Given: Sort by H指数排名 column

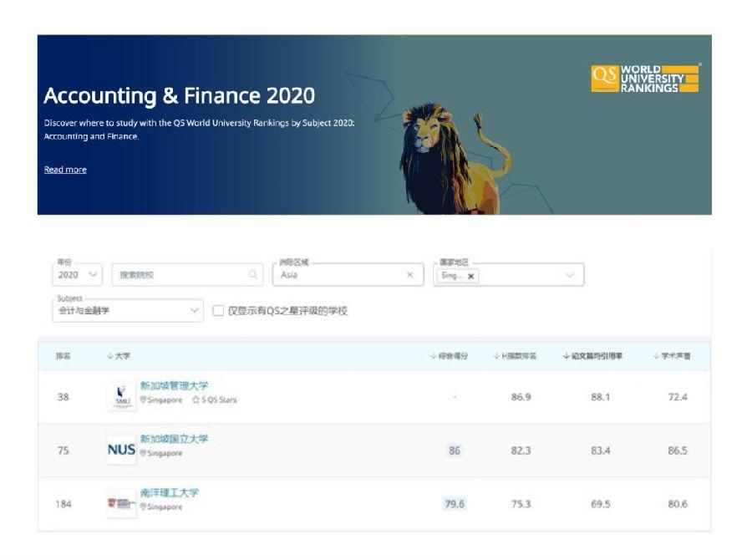Looking at the screenshot, I should pyautogui.click(x=515, y=356).
